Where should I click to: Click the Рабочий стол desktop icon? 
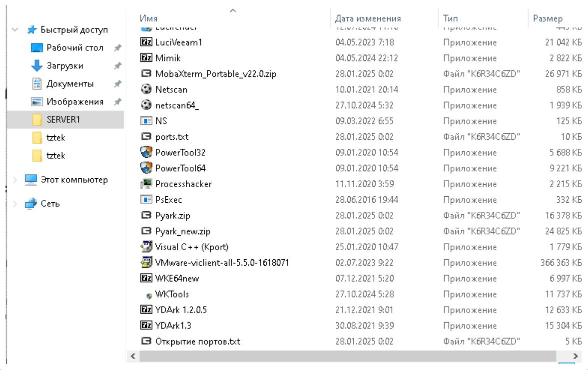click(37, 47)
